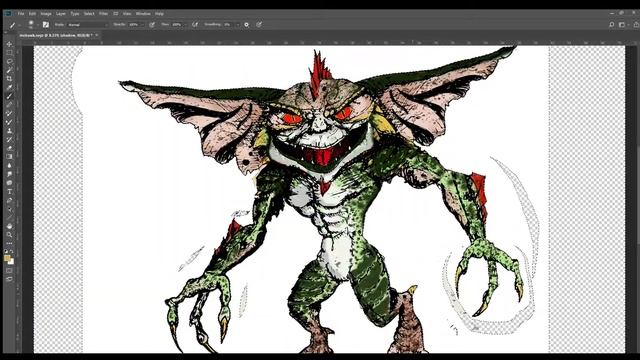
Task: Select the Eyedropper tool
Action: [x=9, y=87]
